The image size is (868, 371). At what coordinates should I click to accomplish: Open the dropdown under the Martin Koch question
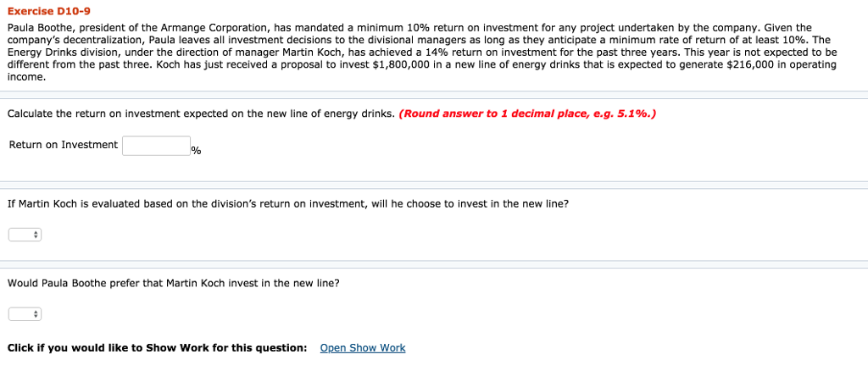pyautogui.click(x=25, y=234)
